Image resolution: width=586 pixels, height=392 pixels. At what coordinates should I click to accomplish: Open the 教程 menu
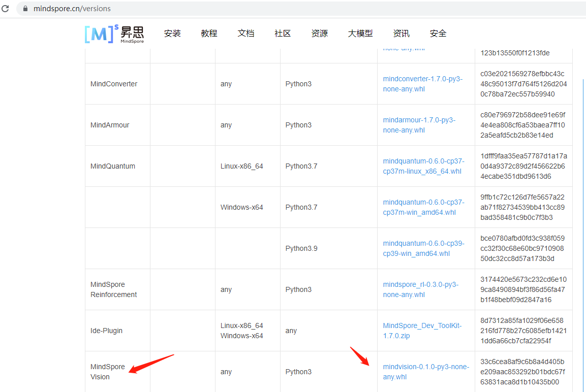[x=209, y=33]
